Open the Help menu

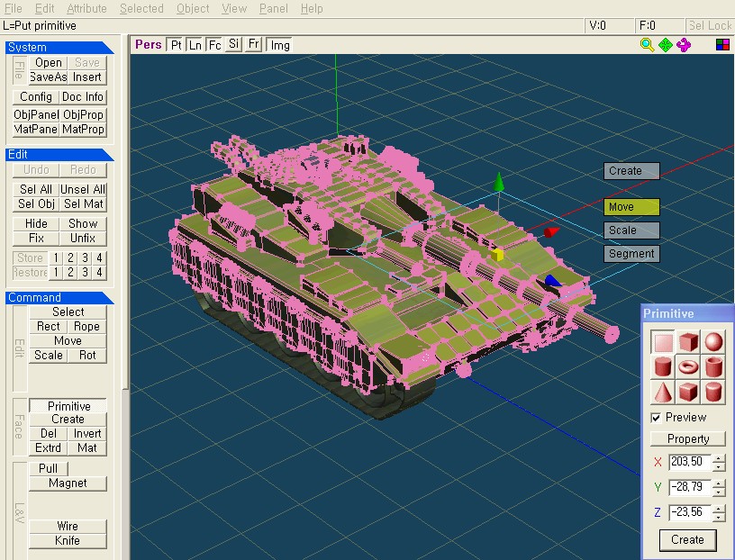(x=312, y=8)
